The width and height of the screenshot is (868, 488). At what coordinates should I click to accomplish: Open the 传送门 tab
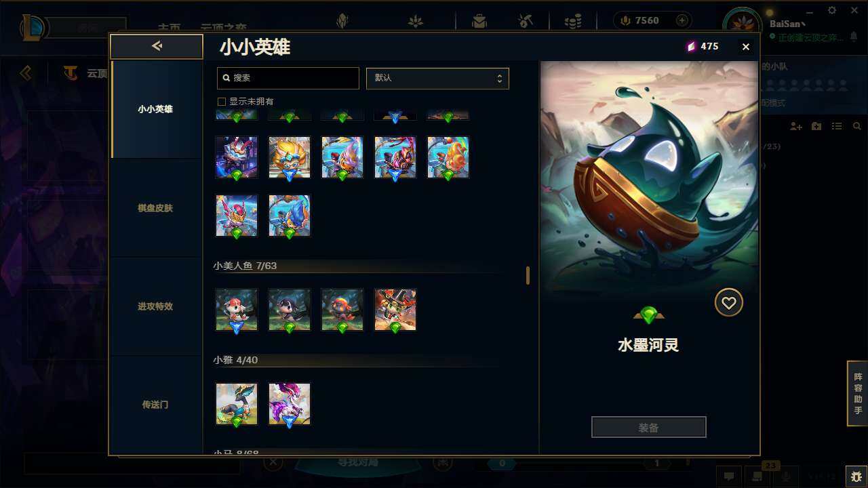tap(155, 405)
